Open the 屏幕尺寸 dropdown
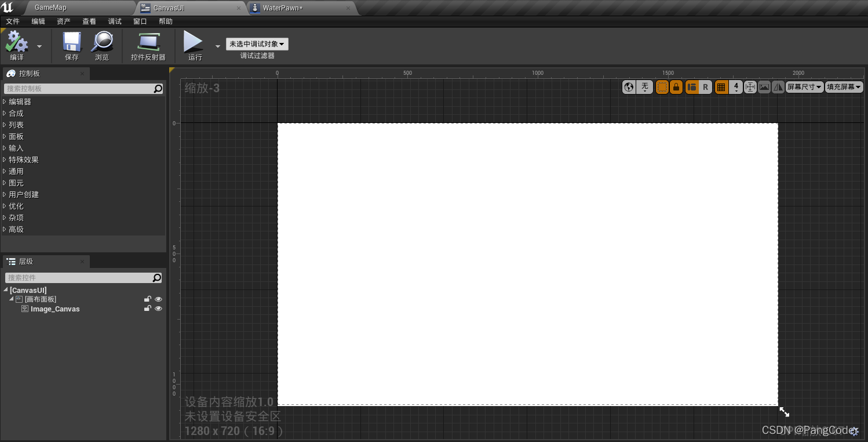The height and width of the screenshot is (442, 868). coord(804,87)
